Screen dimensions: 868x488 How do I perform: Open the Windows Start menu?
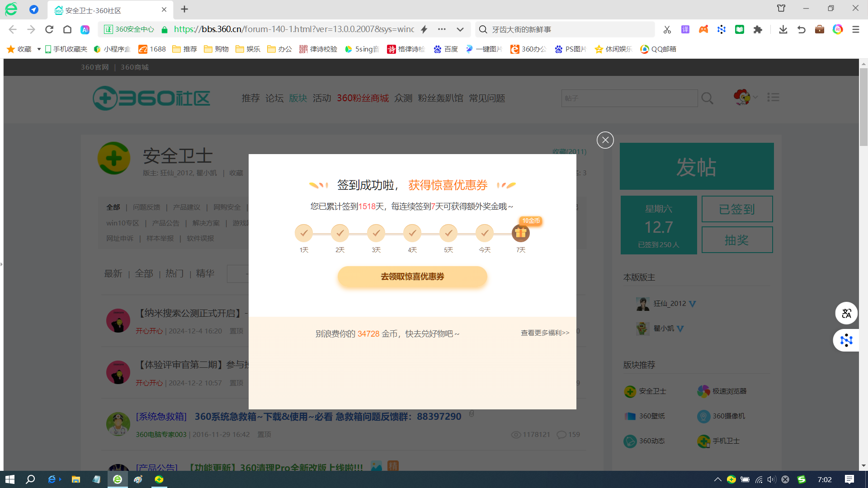10,479
